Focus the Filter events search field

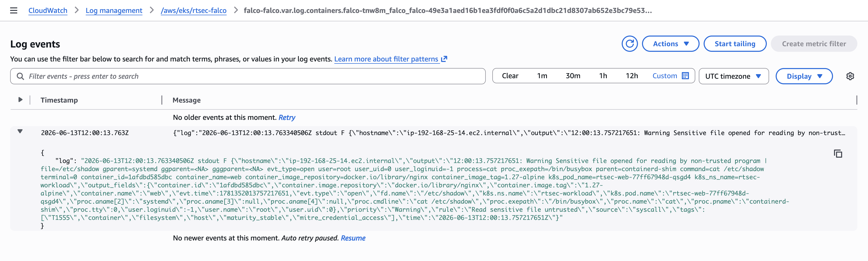coord(248,76)
